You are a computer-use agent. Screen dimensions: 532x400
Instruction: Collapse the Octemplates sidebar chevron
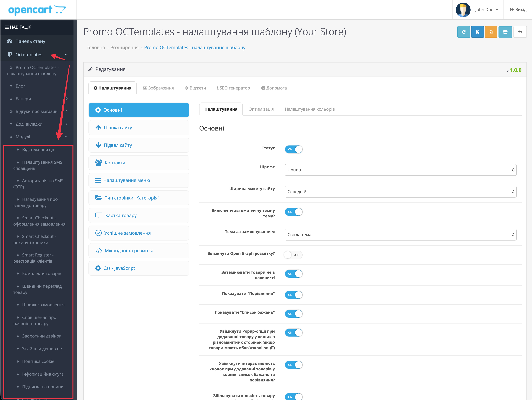(66, 55)
